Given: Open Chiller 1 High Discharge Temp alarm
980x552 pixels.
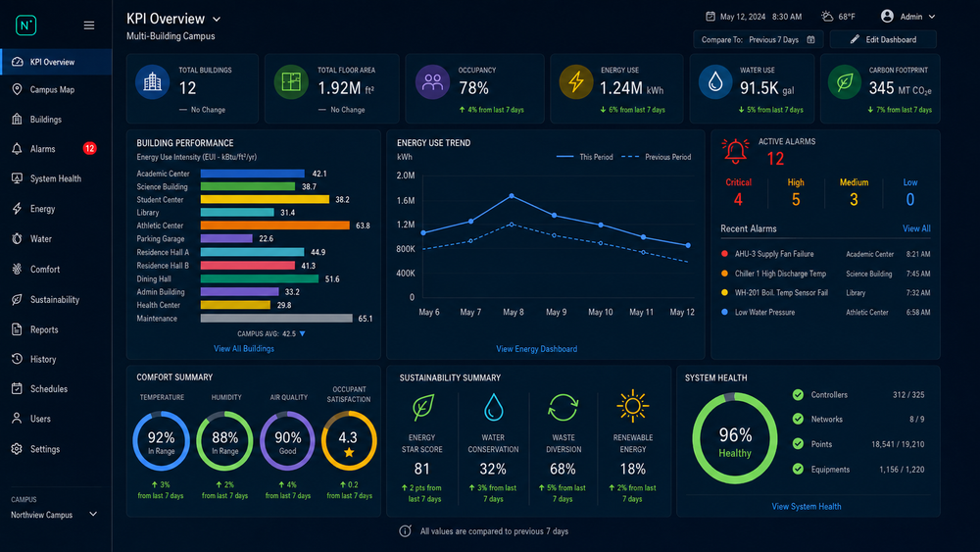Looking at the screenshot, I should pyautogui.click(x=825, y=274).
